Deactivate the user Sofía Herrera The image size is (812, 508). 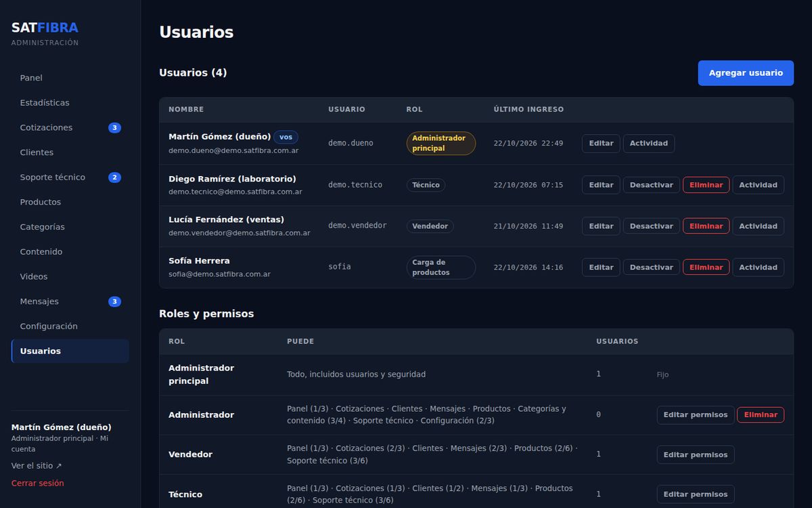click(652, 268)
